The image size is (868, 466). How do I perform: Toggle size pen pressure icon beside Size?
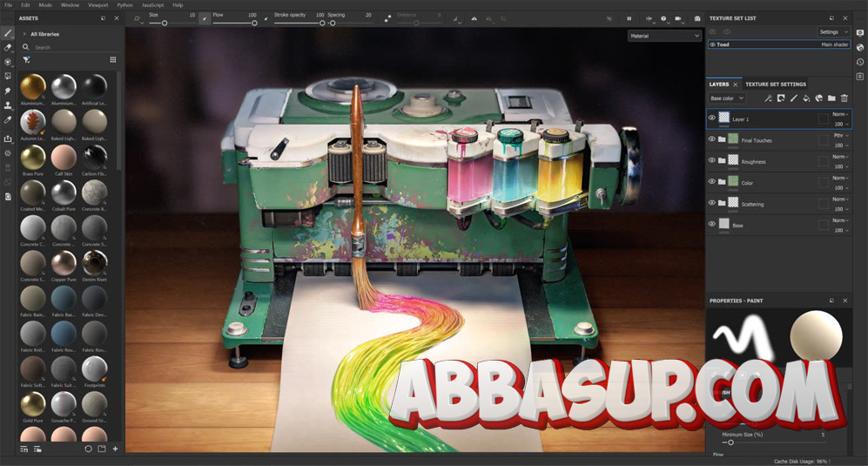[x=205, y=18]
